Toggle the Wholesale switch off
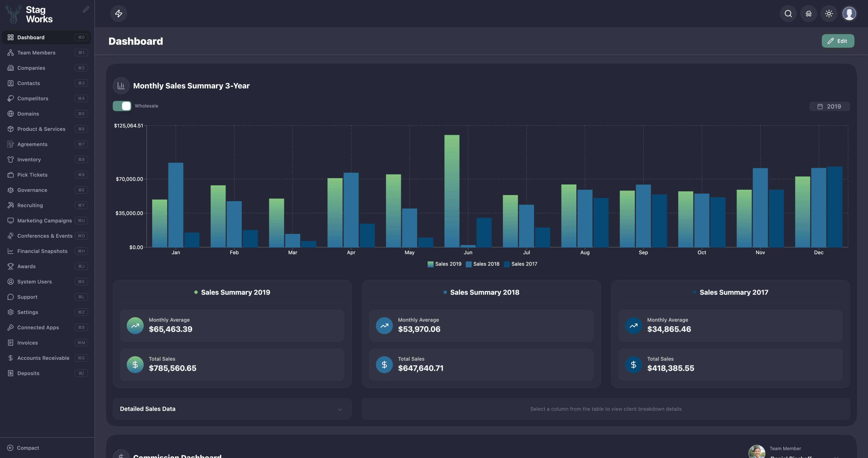This screenshot has width=868, height=458. pyautogui.click(x=122, y=106)
